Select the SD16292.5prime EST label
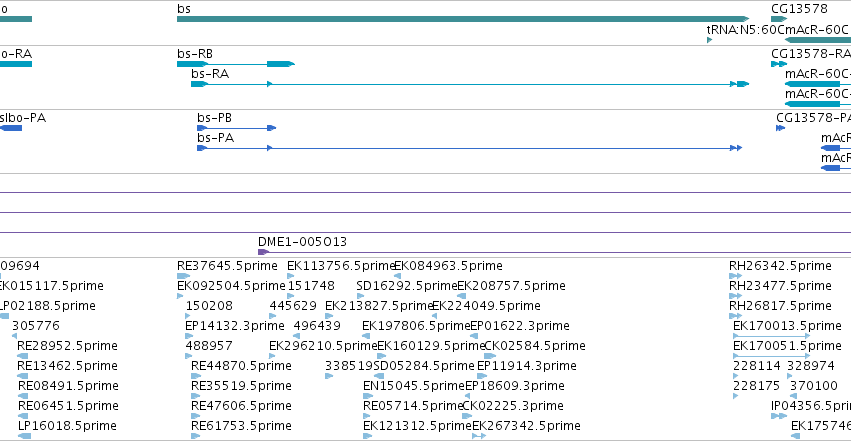This screenshot has width=851, height=441. [407, 286]
